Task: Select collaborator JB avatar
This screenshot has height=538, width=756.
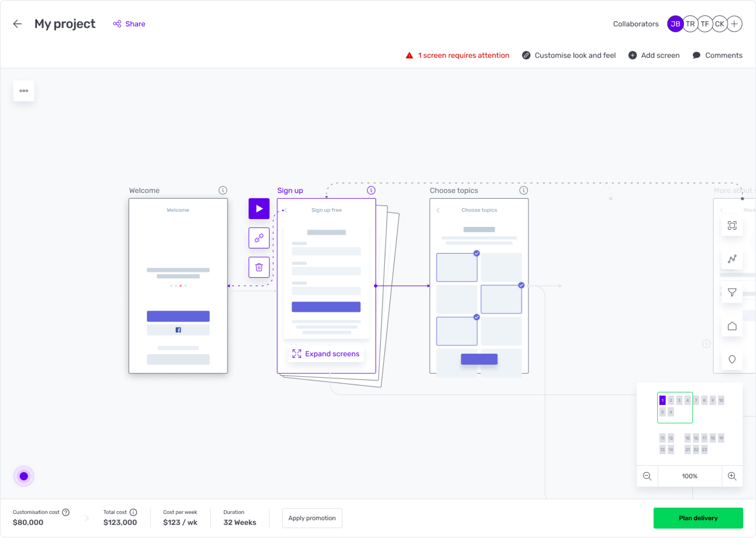Action: click(675, 24)
